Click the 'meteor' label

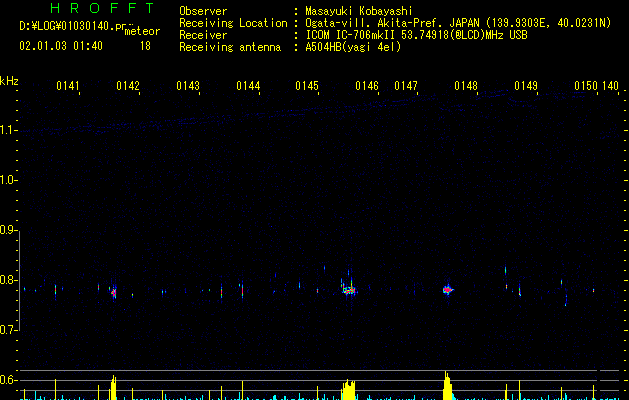142,31
